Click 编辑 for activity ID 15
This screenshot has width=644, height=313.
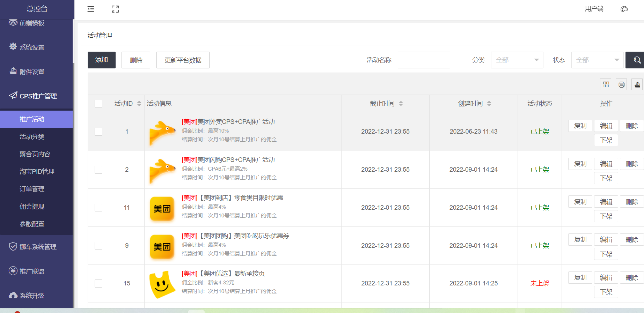(x=606, y=277)
